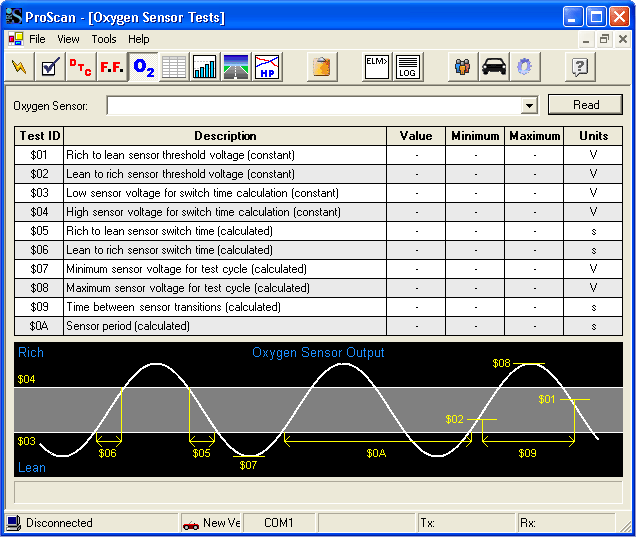Screen dimensions: 636x537
Task: Click the clipboard report icon
Action: 322,67
